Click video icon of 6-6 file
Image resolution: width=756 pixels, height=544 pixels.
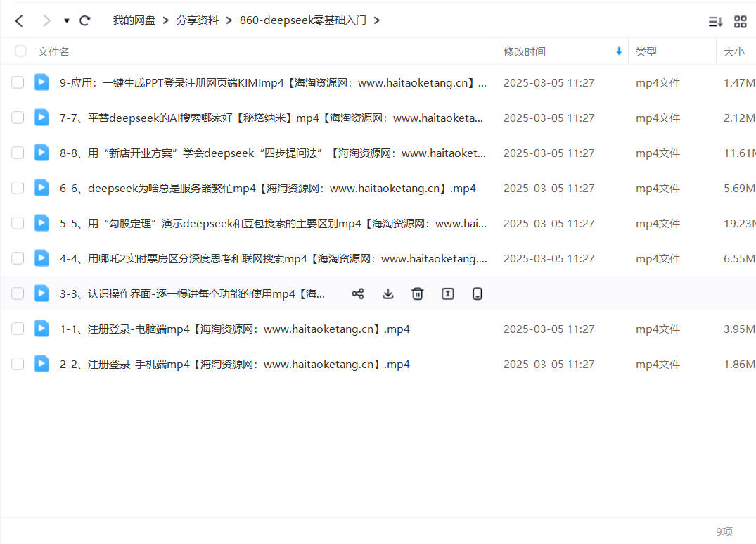click(x=41, y=188)
